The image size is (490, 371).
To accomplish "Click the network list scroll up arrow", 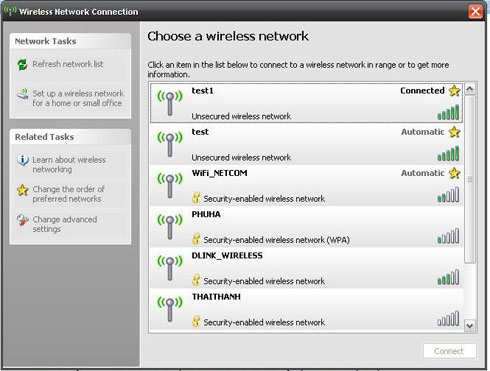I will [470, 89].
